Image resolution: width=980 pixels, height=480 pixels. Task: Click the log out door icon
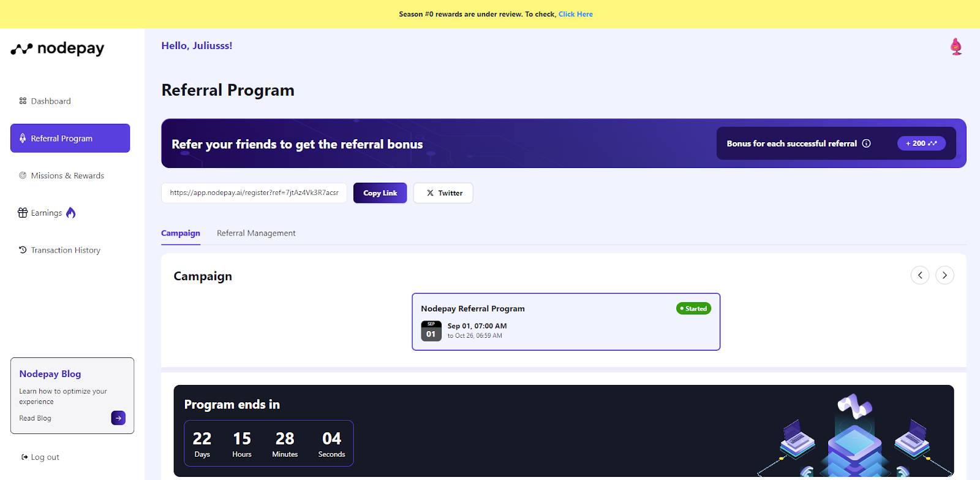[24, 457]
